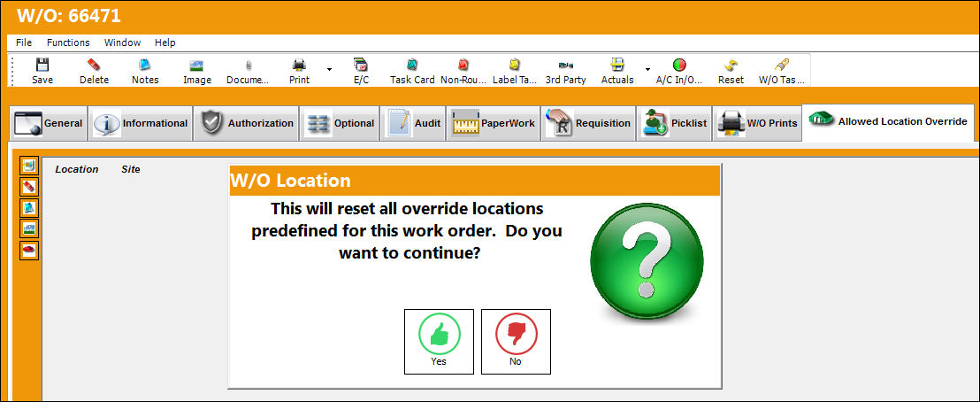Screen dimensions: 980x402
Task: Open the Non-Rou... toolbar button
Action: (463, 72)
